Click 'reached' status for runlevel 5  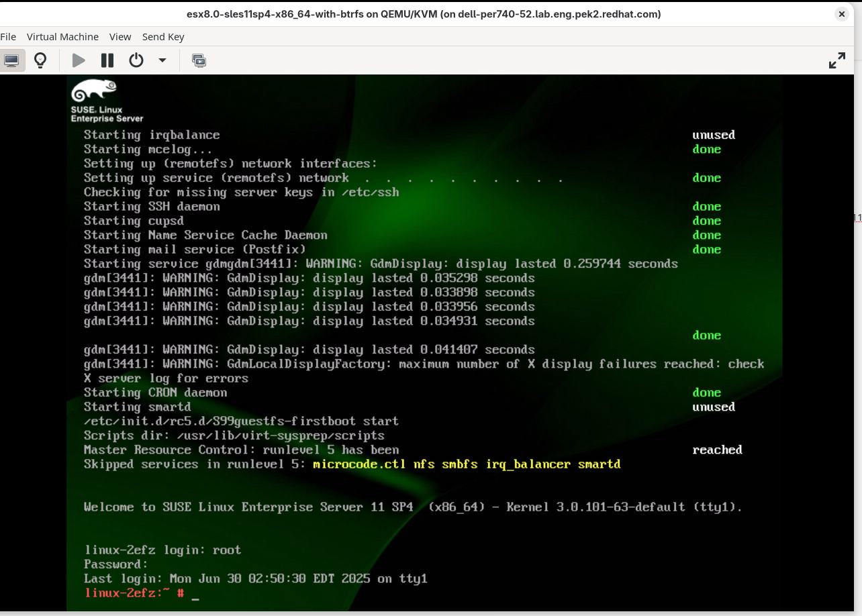[717, 450]
